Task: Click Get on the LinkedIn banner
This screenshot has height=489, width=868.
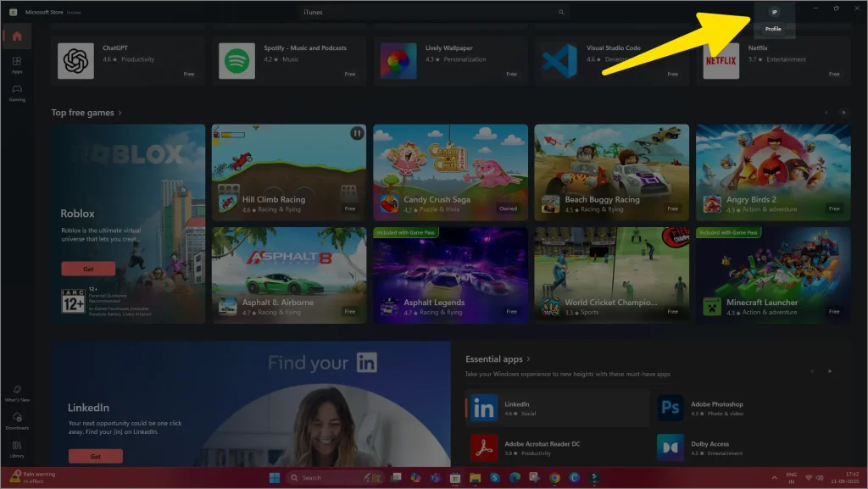Action: pyautogui.click(x=95, y=455)
